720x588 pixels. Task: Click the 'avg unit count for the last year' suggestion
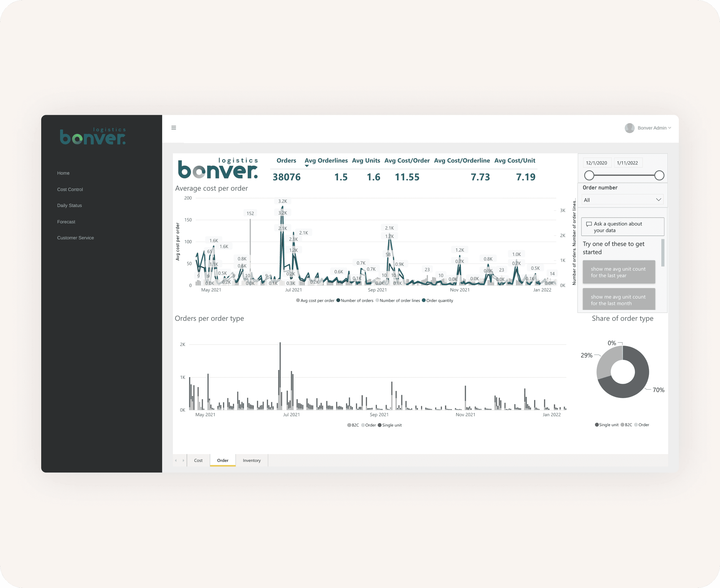point(619,272)
